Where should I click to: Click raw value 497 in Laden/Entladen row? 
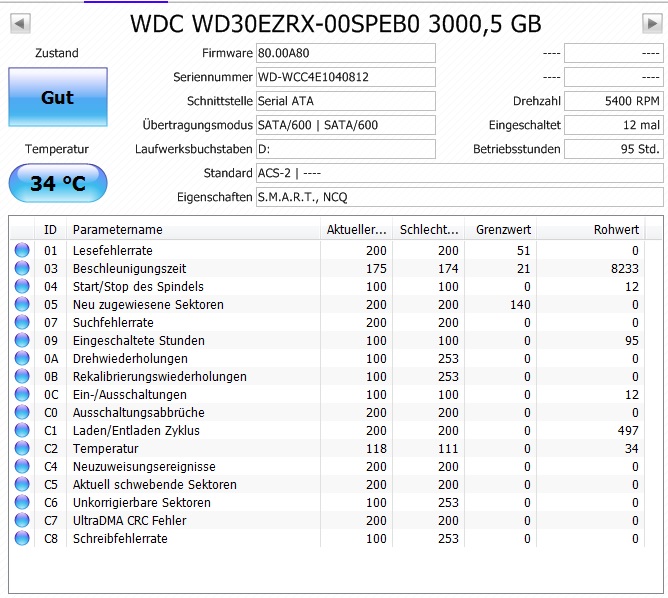tap(628, 430)
